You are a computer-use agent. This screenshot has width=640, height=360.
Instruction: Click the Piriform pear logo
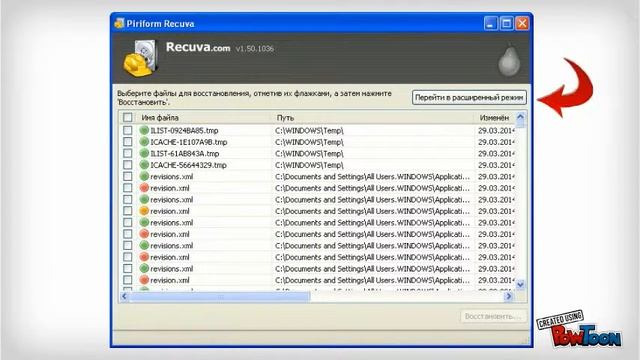(x=509, y=60)
